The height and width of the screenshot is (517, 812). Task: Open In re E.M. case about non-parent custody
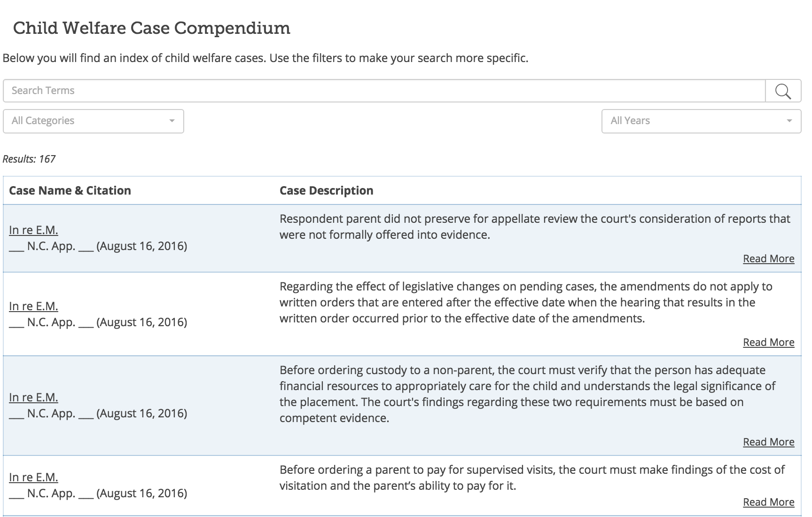pos(33,398)
